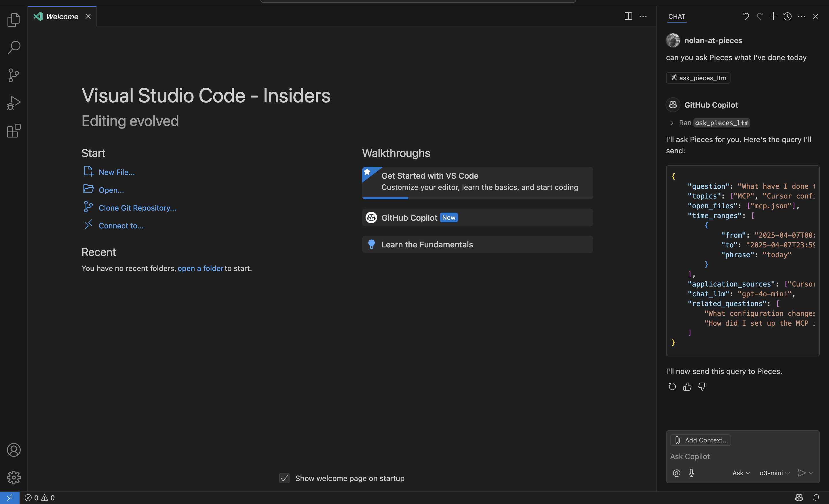Screen dimensions: 829x504
Task: Open the Accounts menu icon
Action: [x=14, y=450]
